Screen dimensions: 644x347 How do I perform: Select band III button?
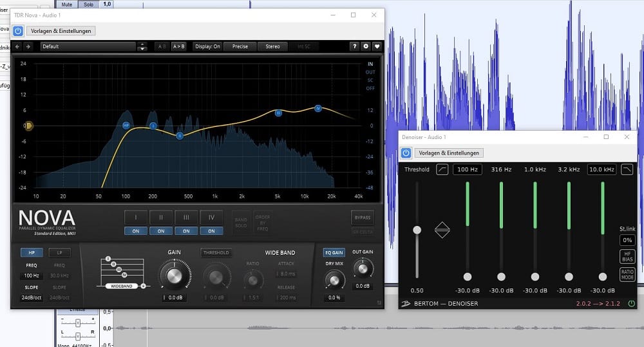click(x=186, y=217)
